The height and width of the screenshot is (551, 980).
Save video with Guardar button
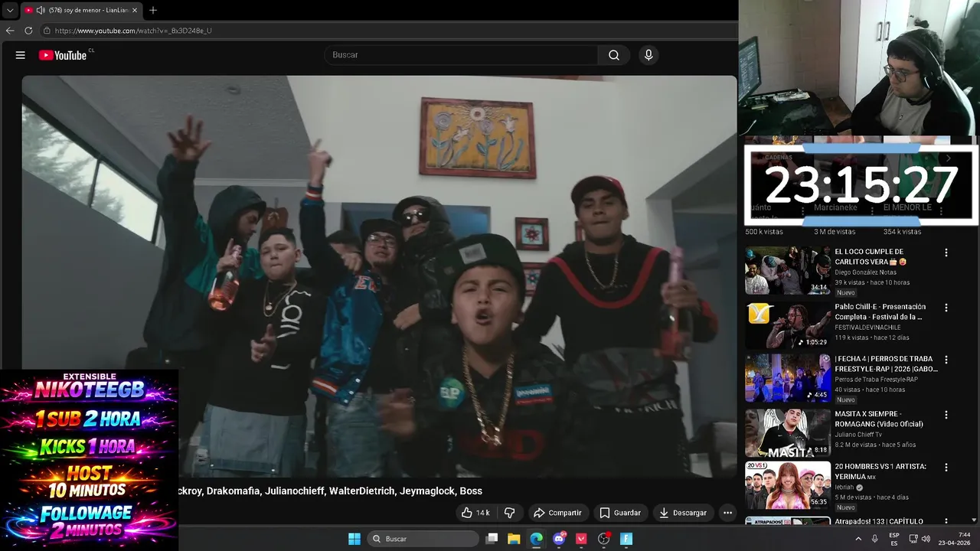[620, 513]
